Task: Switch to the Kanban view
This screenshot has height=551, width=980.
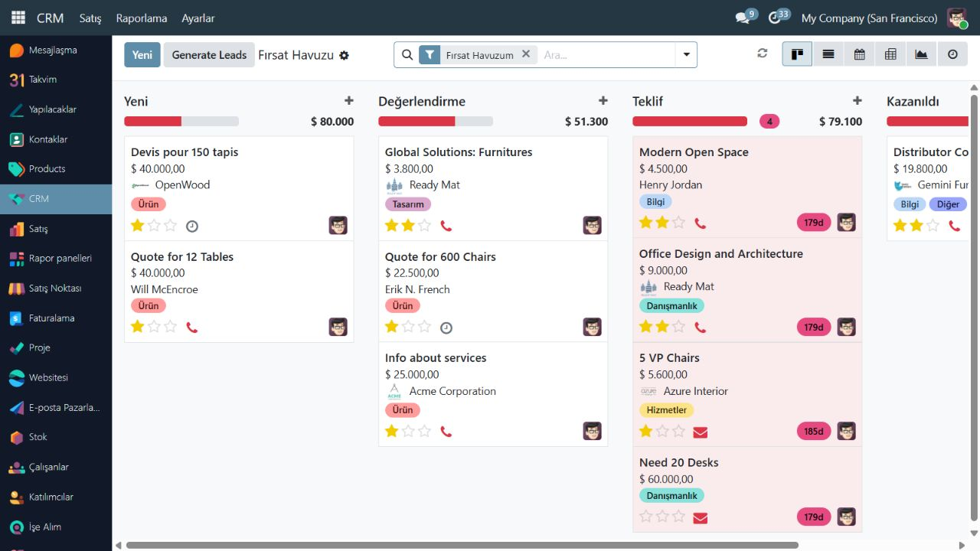Action: click(797, 54)
